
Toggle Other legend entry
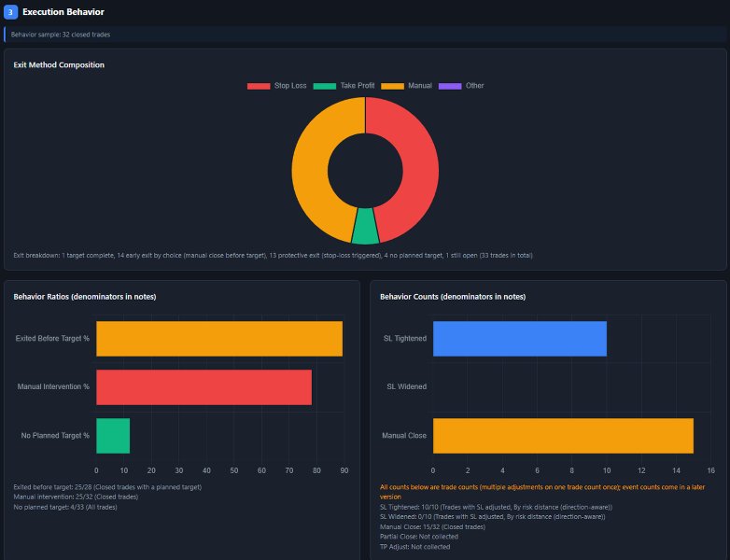461,86
